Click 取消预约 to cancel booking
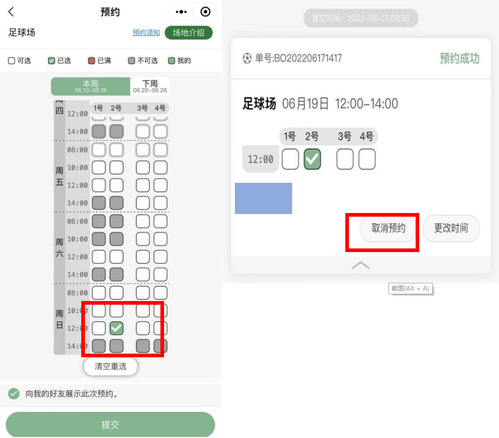 click(388, 228)
